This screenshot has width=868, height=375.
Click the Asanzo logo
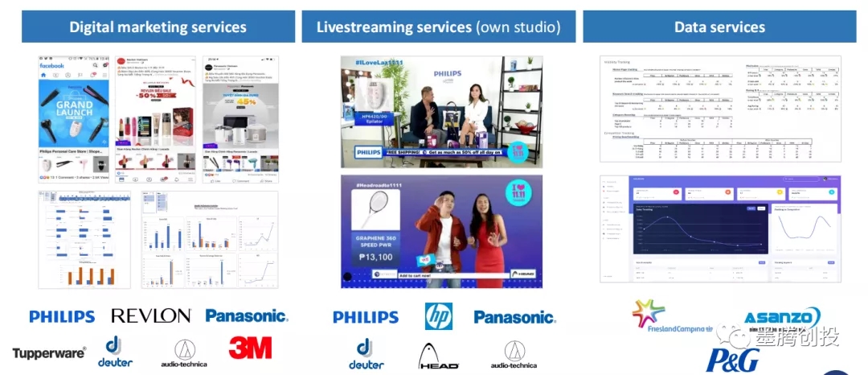point(782,318)
